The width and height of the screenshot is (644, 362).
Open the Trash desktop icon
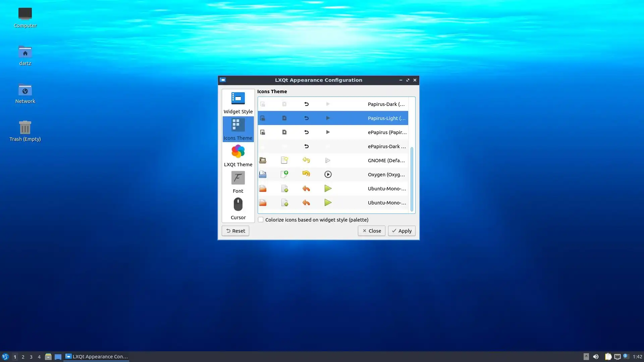pyautogui.click(x=25, y=130)
